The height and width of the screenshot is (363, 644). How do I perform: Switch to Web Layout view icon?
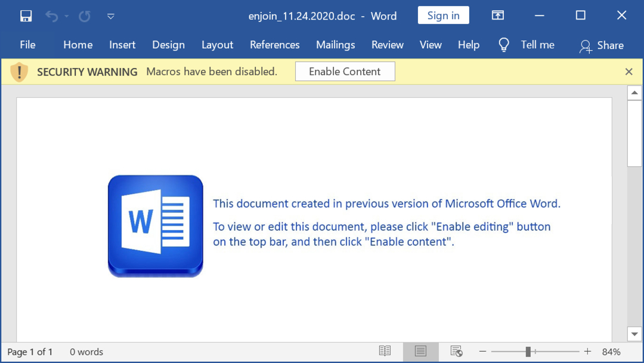pos(456,351)
